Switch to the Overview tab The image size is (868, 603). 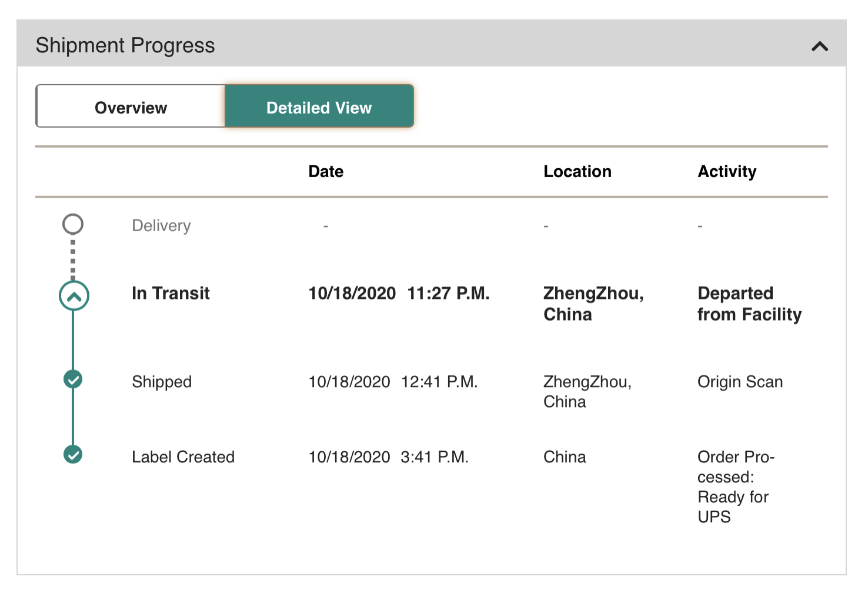tap(131, 107)
